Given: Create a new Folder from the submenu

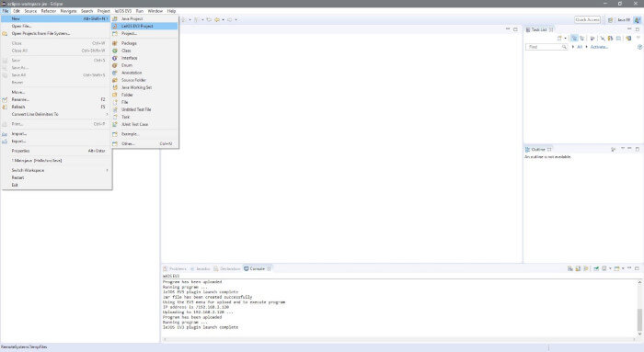Looking at the screenshot, I should pos(144,95).
